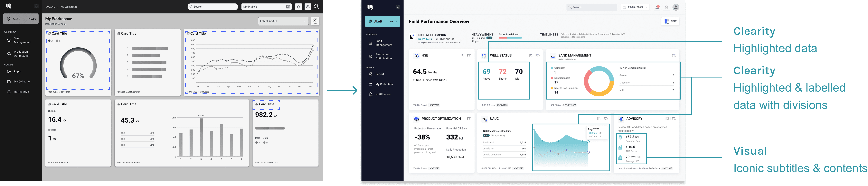
Task: Click HSE card add-to-collection folder icon
Action: point(469,55)
